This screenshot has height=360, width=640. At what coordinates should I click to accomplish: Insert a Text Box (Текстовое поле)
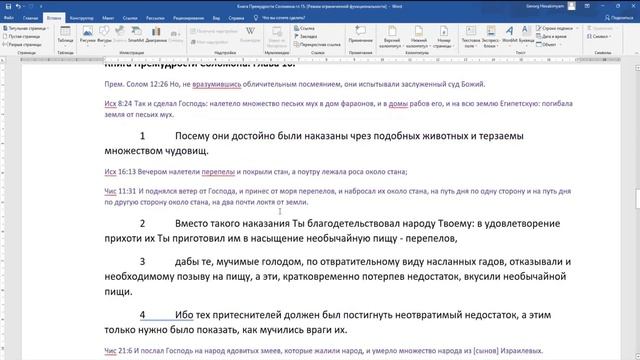tap(471, 37)
